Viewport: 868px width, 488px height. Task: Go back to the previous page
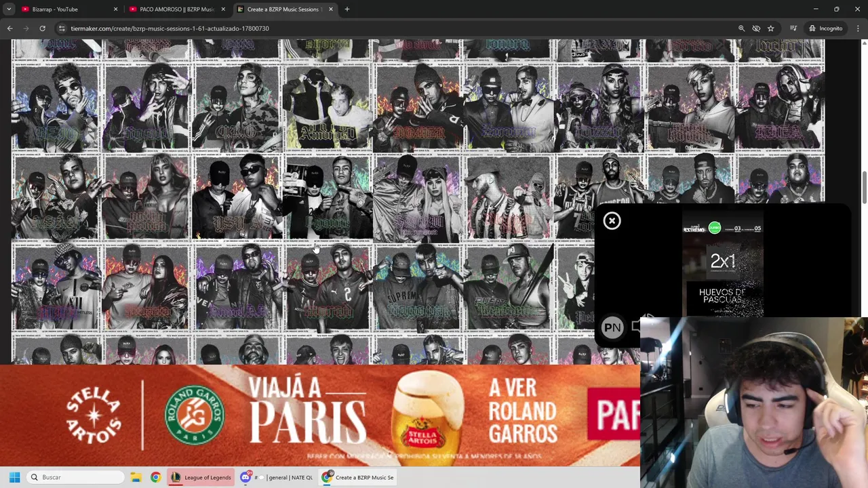pyautogui.click(x=9, y=28)
